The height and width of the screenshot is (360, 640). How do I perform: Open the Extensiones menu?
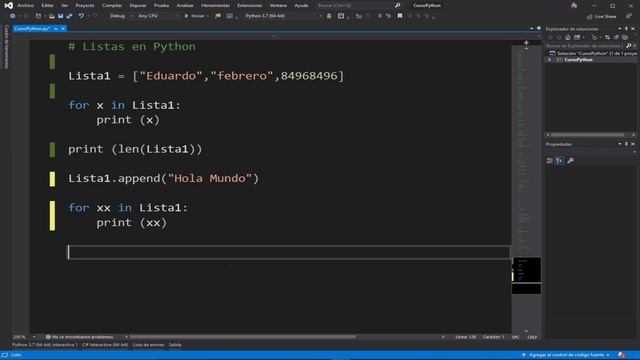point(249,5)
